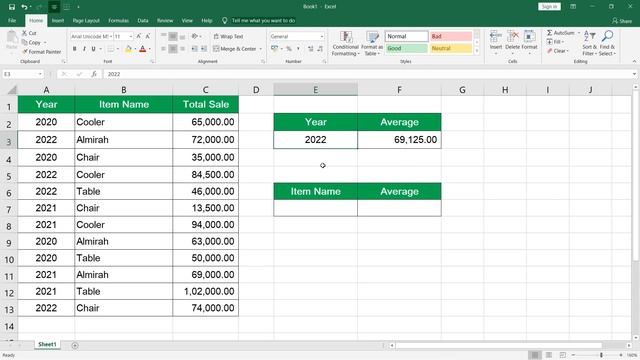Screen dimensions: 640x360
Task: Insert cells from Cells group
Action: pyautogui.click(x=496, y=42)
